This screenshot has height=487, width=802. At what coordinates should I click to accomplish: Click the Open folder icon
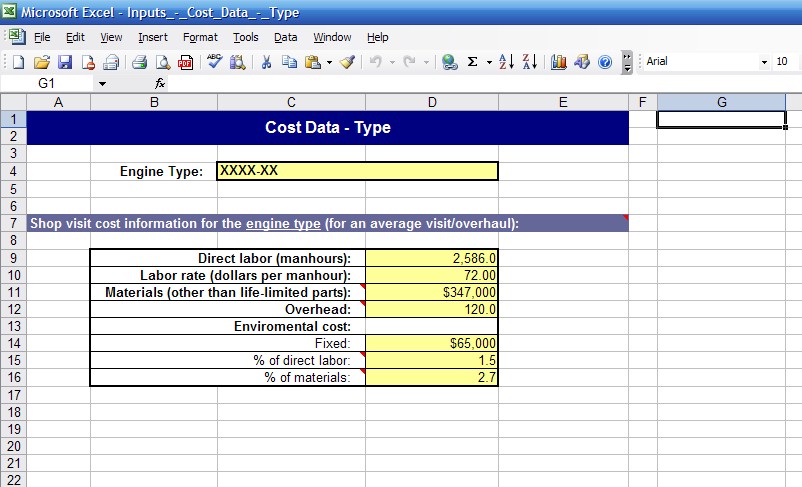41,62
